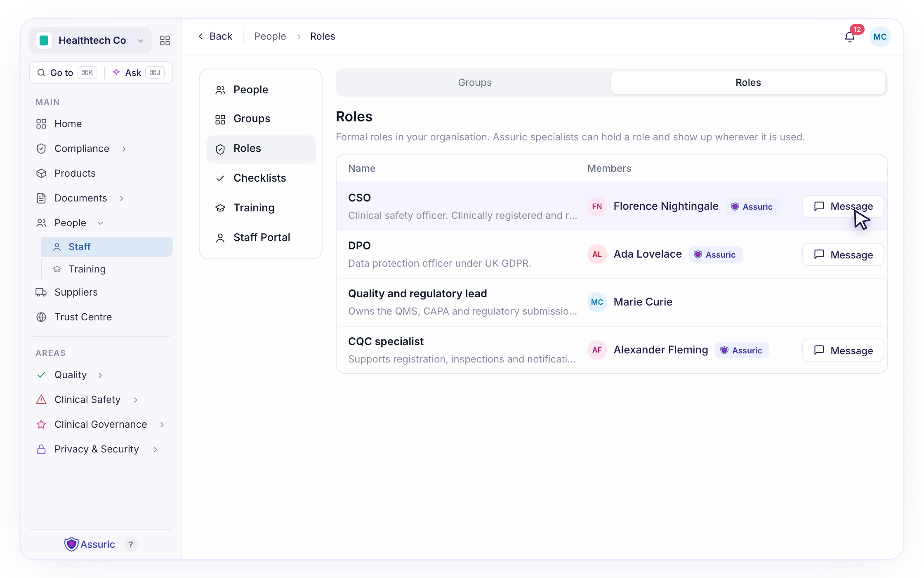Go Back using the header button
Screen dimensions: 924x578
(x=215, y=36)
